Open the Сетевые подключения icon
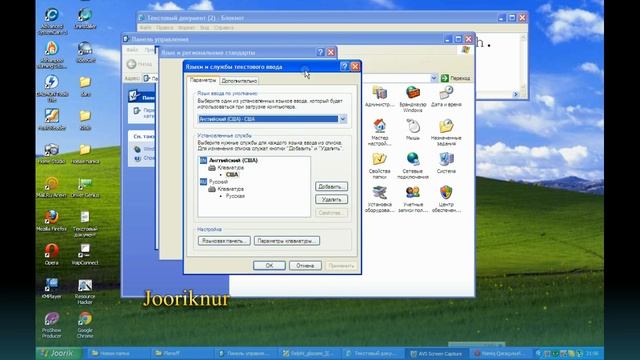The width and height of the screenshot is (640, 360). click(x=413, y=165)
